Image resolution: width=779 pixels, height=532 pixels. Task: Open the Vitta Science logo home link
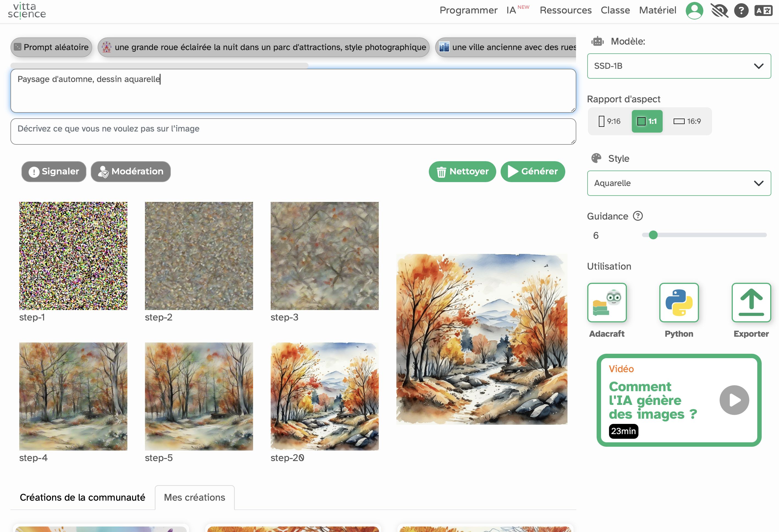[27, 11]
